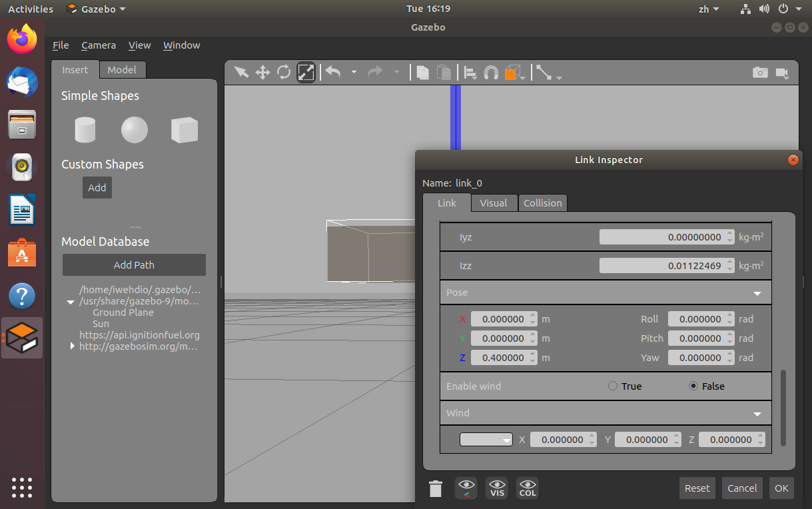Activate the rotate mode tool
Image resolution: width=812 pixels, height=509 pixels.
284,72
